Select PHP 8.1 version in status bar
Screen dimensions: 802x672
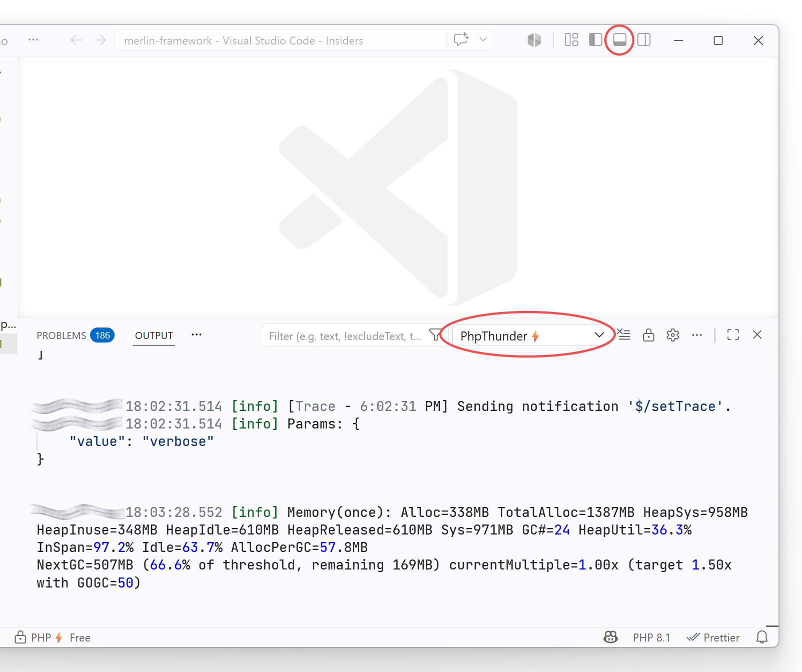(x=651, y=637)
